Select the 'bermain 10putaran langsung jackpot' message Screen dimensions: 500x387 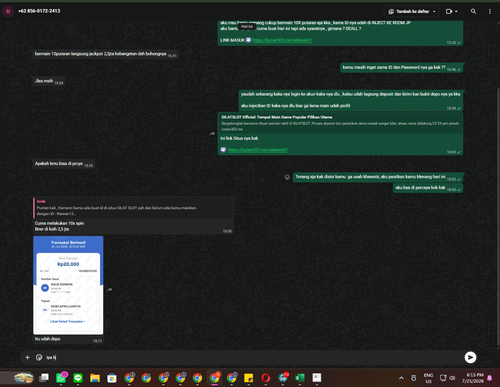coord(106,54)
